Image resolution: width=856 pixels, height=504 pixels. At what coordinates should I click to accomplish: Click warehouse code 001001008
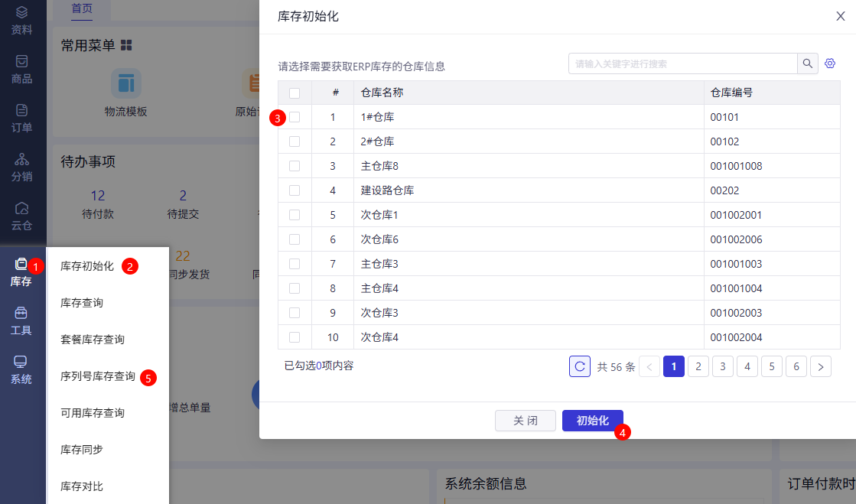pyautogui.click(x=736, y=166)
